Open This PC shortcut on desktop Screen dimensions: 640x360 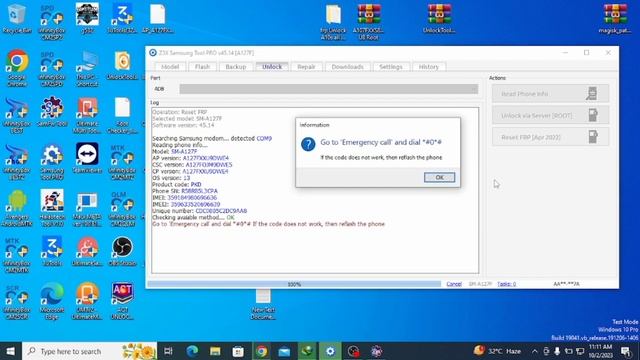pos(87,68)
